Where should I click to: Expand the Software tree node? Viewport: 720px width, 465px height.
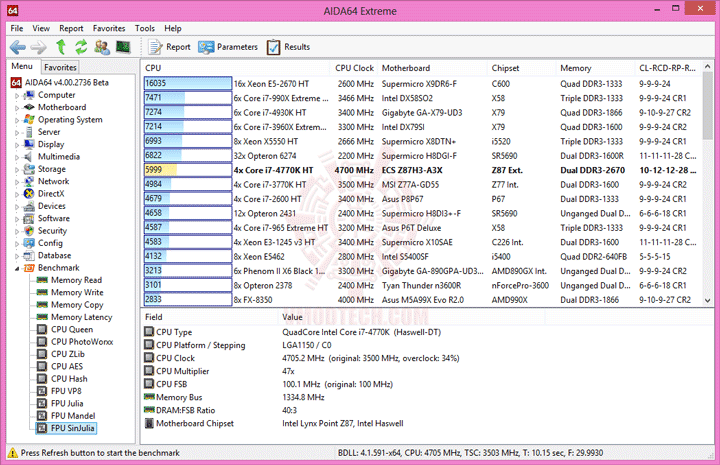pos(17,219)
